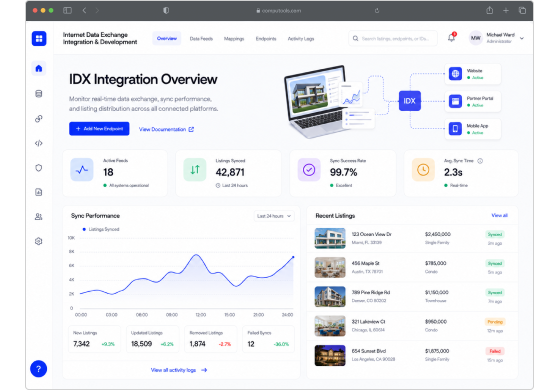Expand the Michael Ward profile chevron
Image resolution: width=560 pixels, height=390 pixels.
[x=522, y=38]
